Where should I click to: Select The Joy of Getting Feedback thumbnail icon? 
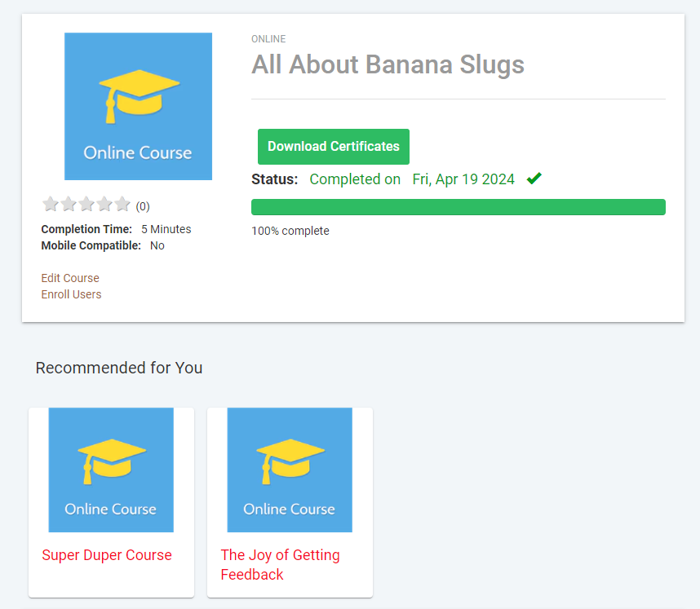[290, 470]
